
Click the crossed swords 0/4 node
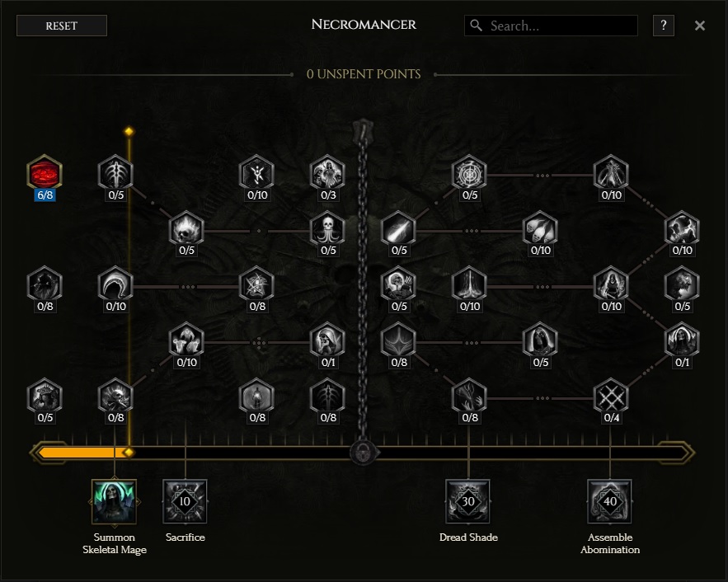click(611, 397)
